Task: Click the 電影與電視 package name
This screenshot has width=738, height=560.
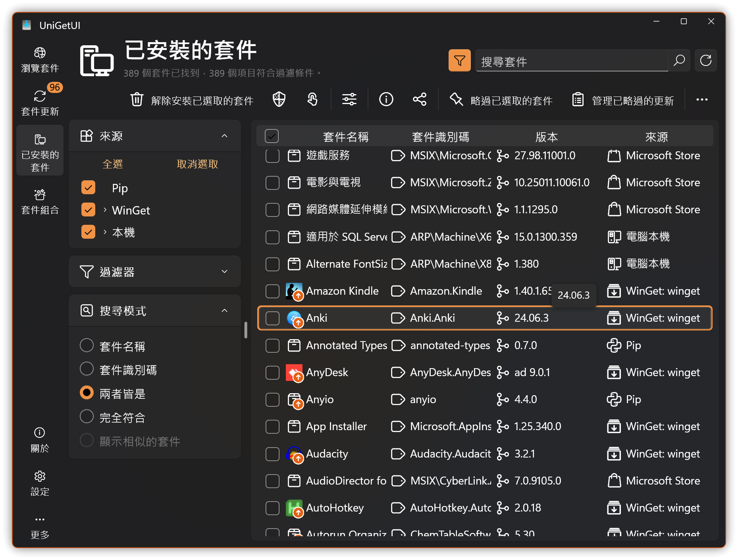Action: coord(333,182)
